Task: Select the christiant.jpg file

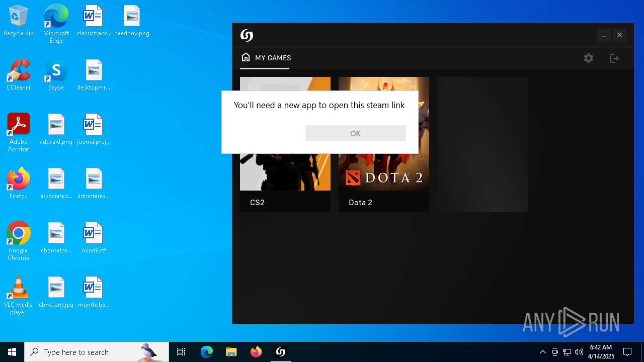Action: 56,293
